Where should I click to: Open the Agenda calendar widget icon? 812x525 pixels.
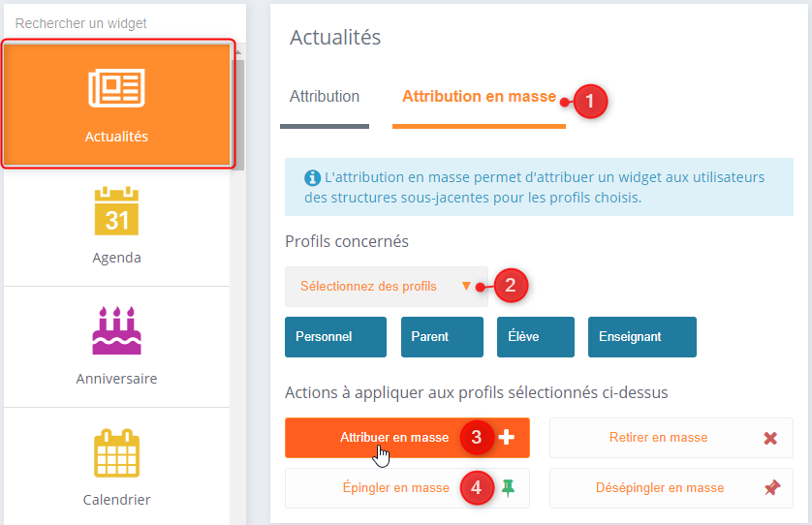(116, 211)
